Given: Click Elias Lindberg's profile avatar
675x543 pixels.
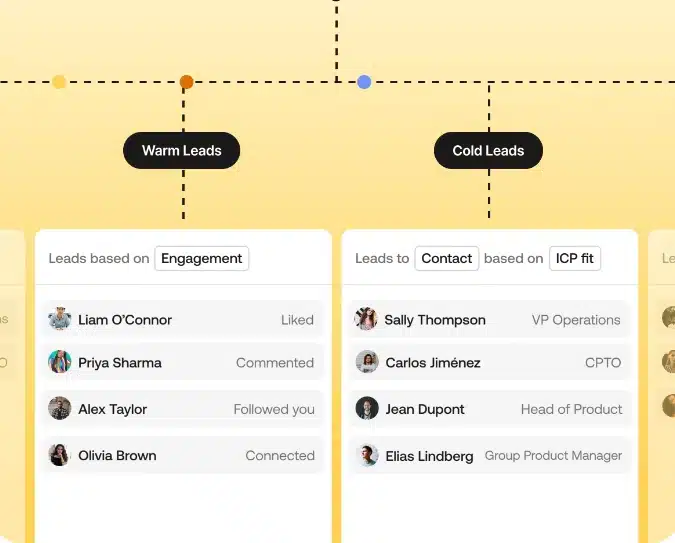Looking at the screenshot, I should (x=367, y=455).
